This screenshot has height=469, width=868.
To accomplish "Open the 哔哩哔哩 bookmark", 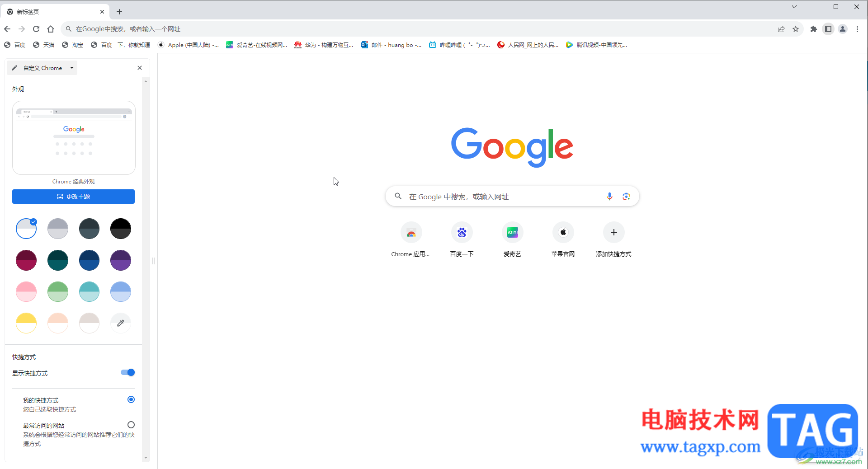I will pos(460,45).
